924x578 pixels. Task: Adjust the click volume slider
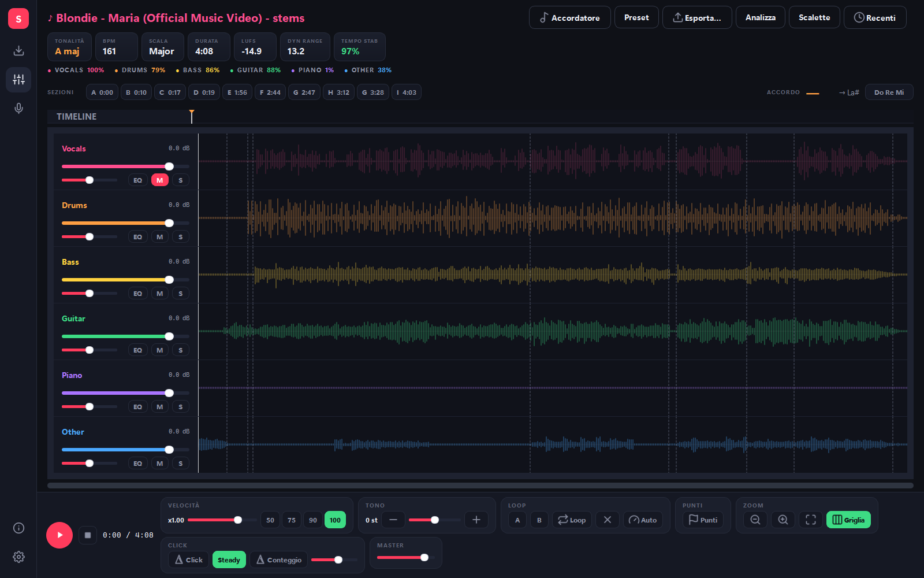(x=334, y=560)
